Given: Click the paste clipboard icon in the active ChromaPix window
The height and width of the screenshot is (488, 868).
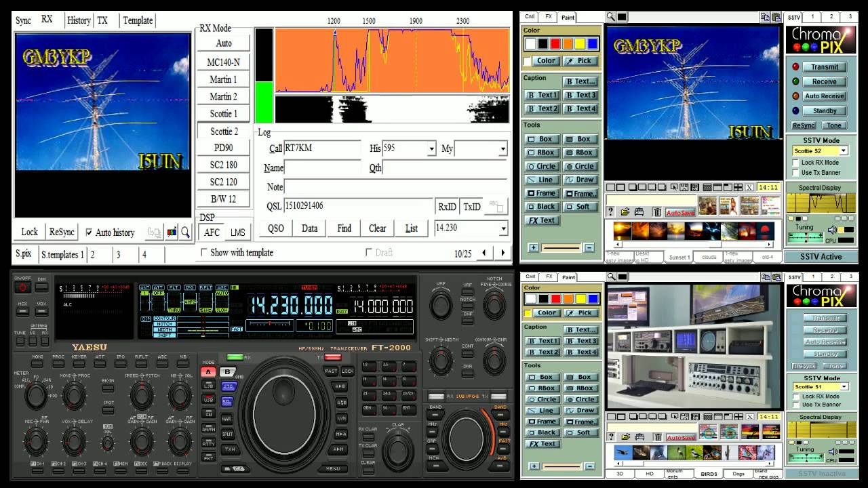Looking at the screenshot, I should pos(776,17).
